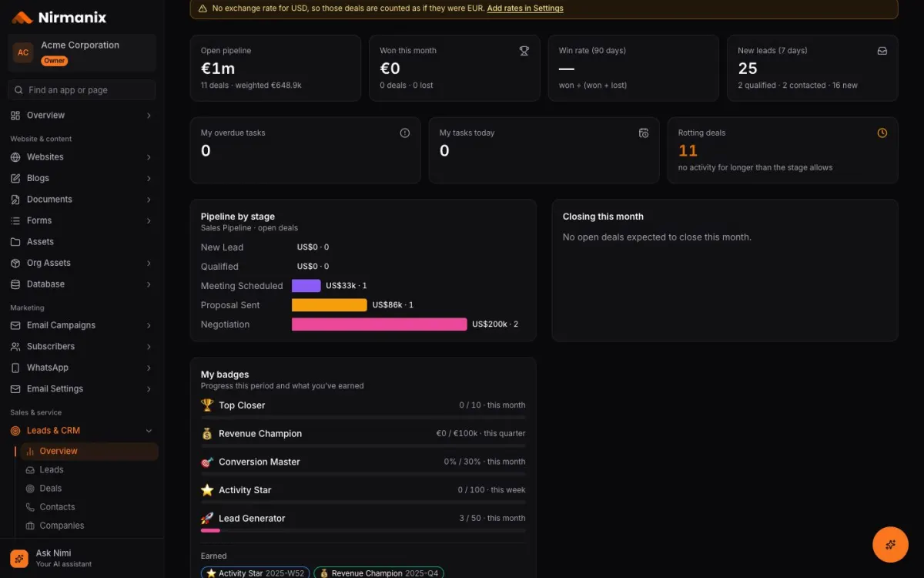
Task: Follow the Add rates in Settings link
Action: [x=525, y=8]
